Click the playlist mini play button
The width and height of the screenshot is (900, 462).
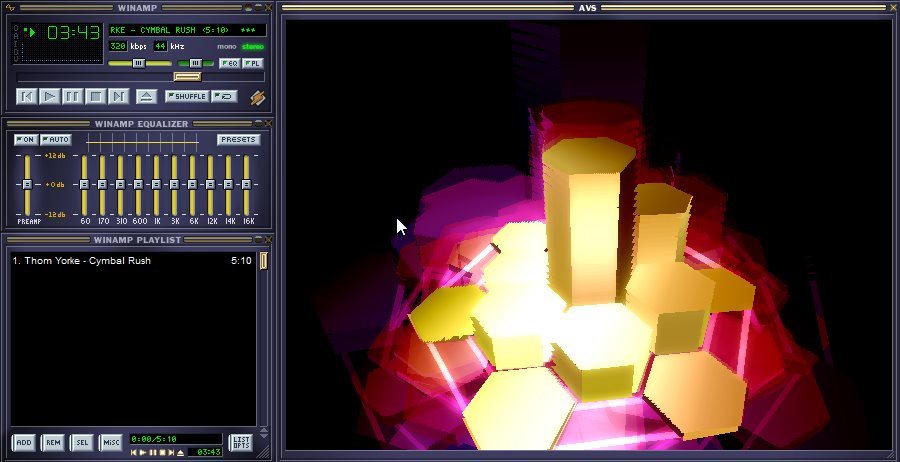pos(143,453)
